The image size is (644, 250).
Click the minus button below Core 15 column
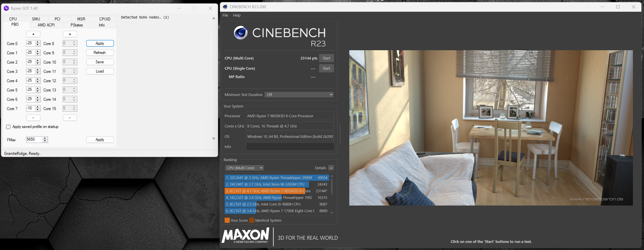pyautogui.click(x=70, y=117)
